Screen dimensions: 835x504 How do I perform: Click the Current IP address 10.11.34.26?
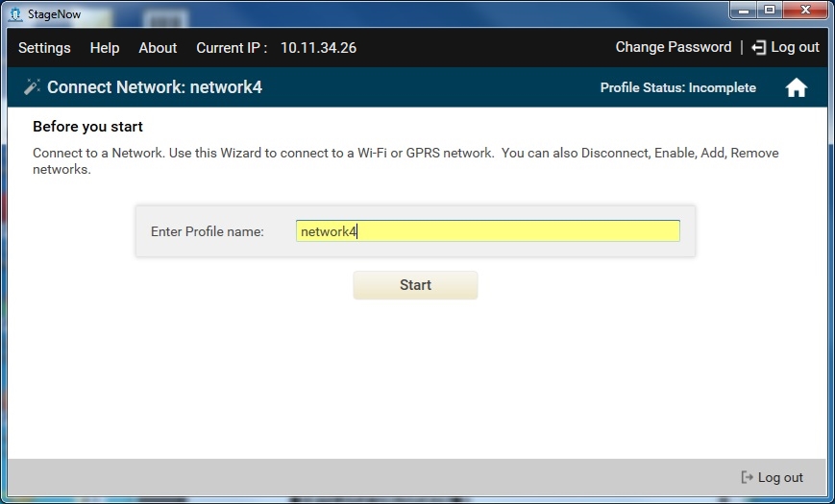318,47
